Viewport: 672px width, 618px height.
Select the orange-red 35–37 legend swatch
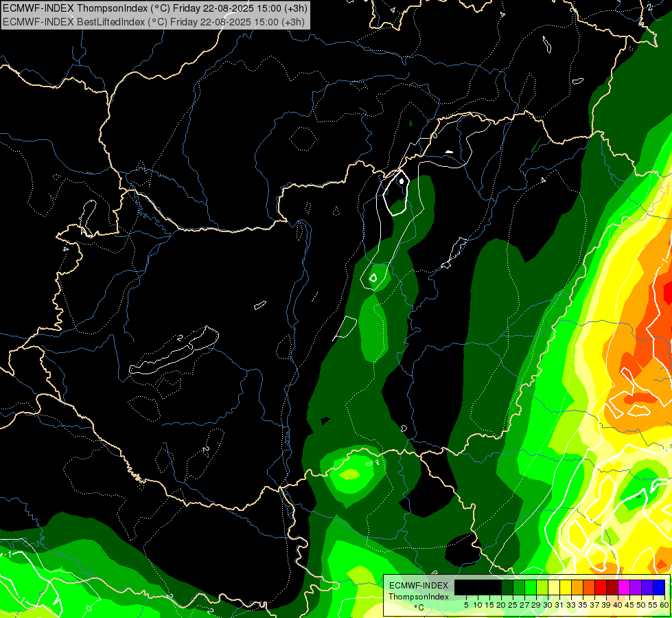click(589, 587)
